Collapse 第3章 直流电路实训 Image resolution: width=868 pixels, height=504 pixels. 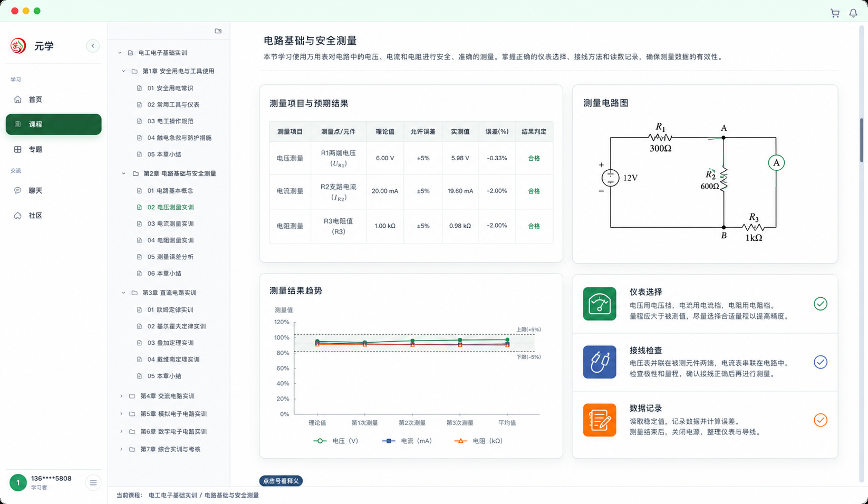[124, 293]
